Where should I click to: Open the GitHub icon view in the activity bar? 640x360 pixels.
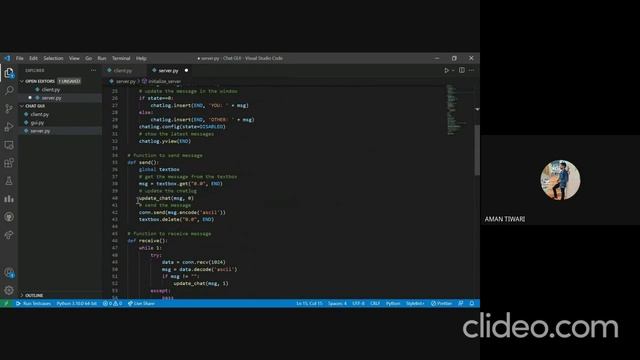pyautogui.click(x=9, y=217)
